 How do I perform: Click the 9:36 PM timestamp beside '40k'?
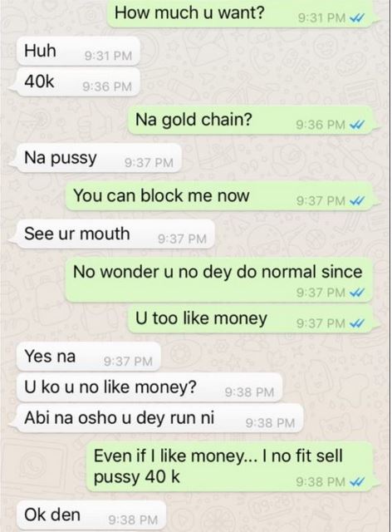[x=107, y=86]
